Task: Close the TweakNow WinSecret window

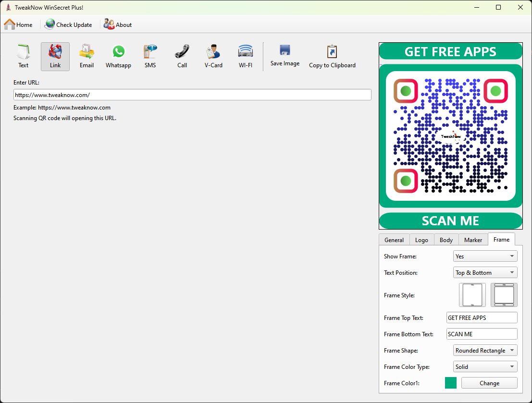Action: coord(520,8)
